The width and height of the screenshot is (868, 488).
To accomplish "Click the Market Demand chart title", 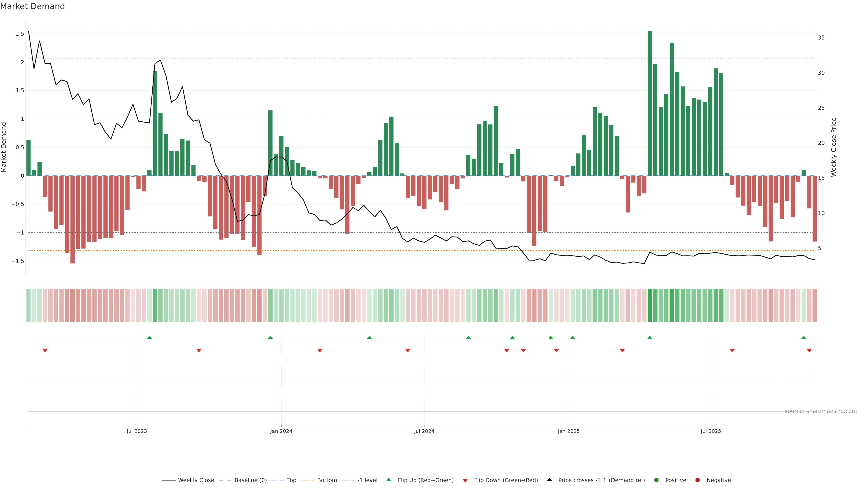I will (x=32, y=6).
